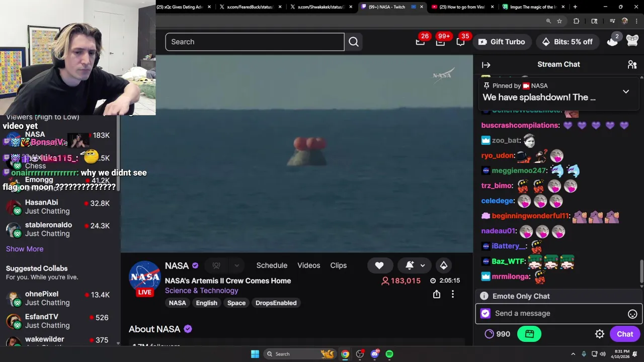
Task: Click the Windows Start button
Action: tap(255, 354)
